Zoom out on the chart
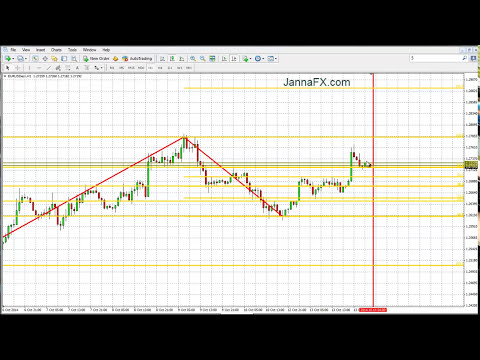The height and width of the screenshot is (360, 480). pos(203,59)
